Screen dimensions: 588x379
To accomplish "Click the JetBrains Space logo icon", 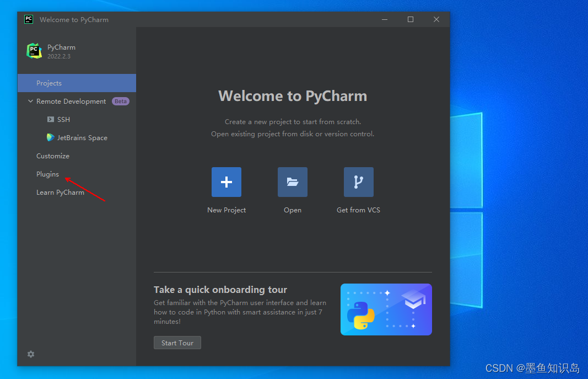I will (x=50, y=137).
